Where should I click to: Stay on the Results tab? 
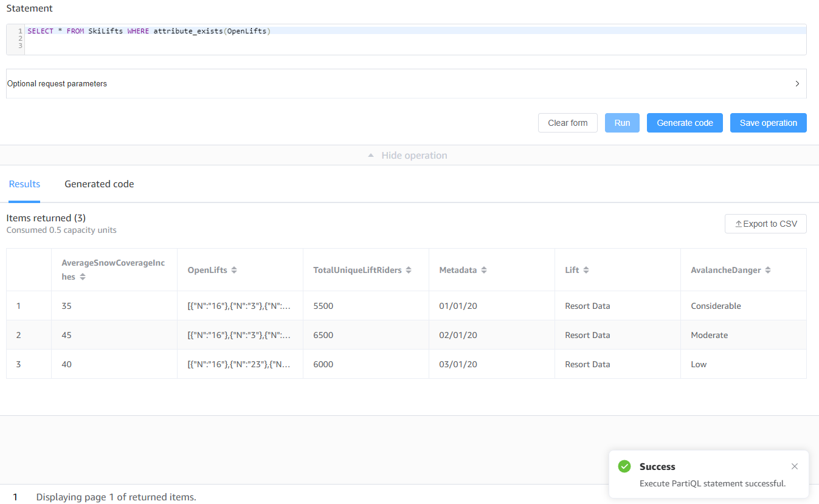coord(24,184)
